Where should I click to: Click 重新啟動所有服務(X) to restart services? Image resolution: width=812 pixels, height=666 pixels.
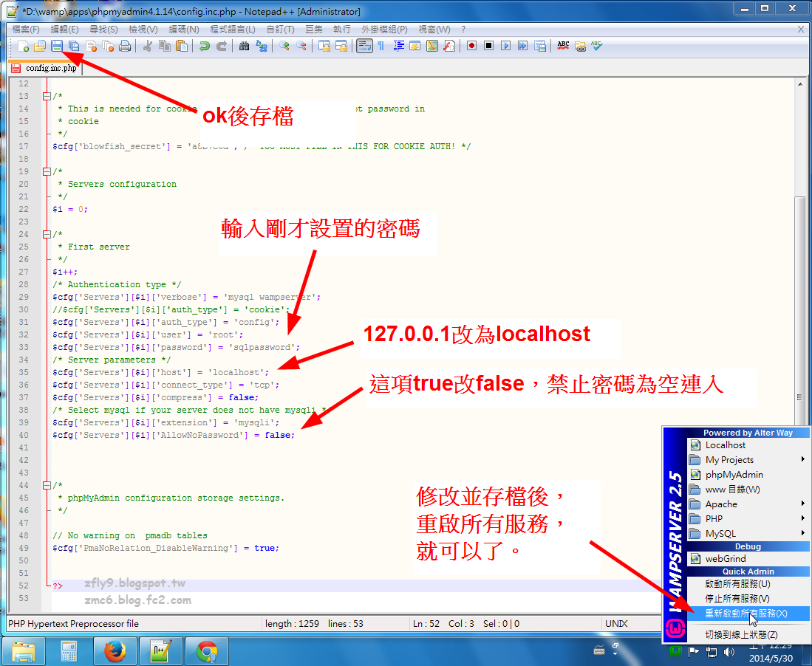pyautogui.click(x=748, y=614)
